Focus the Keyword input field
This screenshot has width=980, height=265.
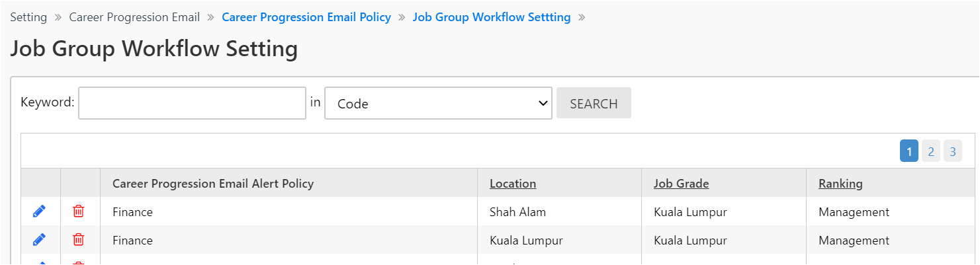click(x=192, y=104)
